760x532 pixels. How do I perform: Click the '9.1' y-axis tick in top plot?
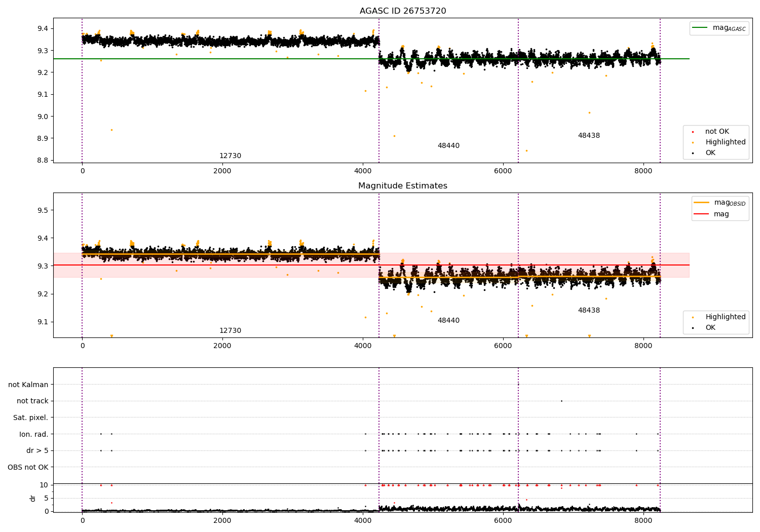point(43,95)
